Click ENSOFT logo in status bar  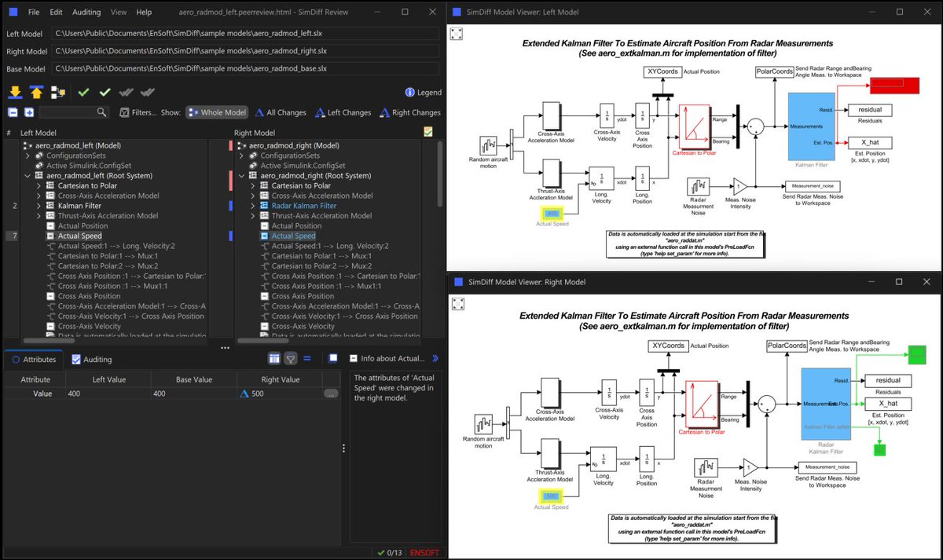coord(425,553)
